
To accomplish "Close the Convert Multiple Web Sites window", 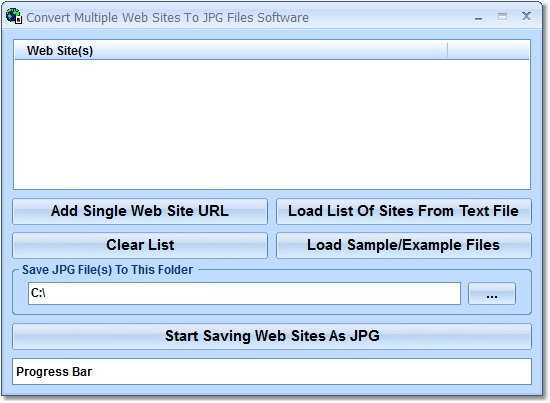I will click(526, 16).
